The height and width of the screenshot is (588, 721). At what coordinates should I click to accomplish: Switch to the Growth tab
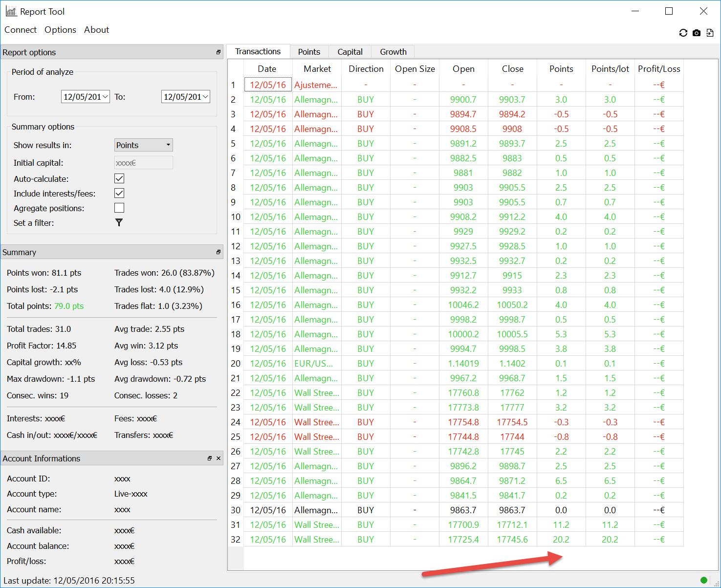393,52
